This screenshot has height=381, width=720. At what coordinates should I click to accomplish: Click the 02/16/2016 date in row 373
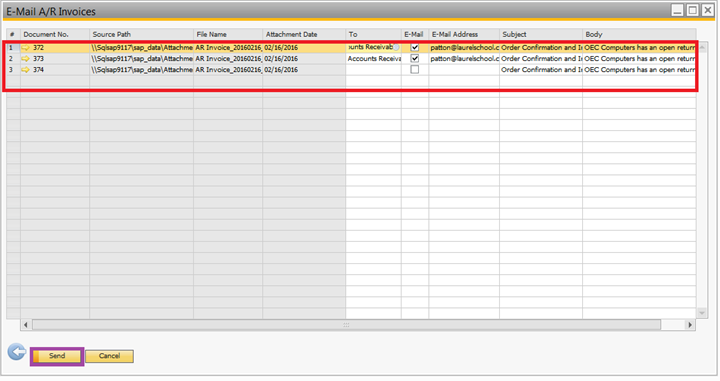(x=281, y=59)
